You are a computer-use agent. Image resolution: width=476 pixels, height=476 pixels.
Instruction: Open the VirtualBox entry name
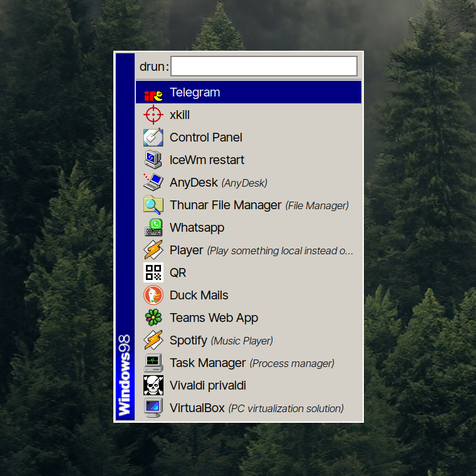[197, 408]
